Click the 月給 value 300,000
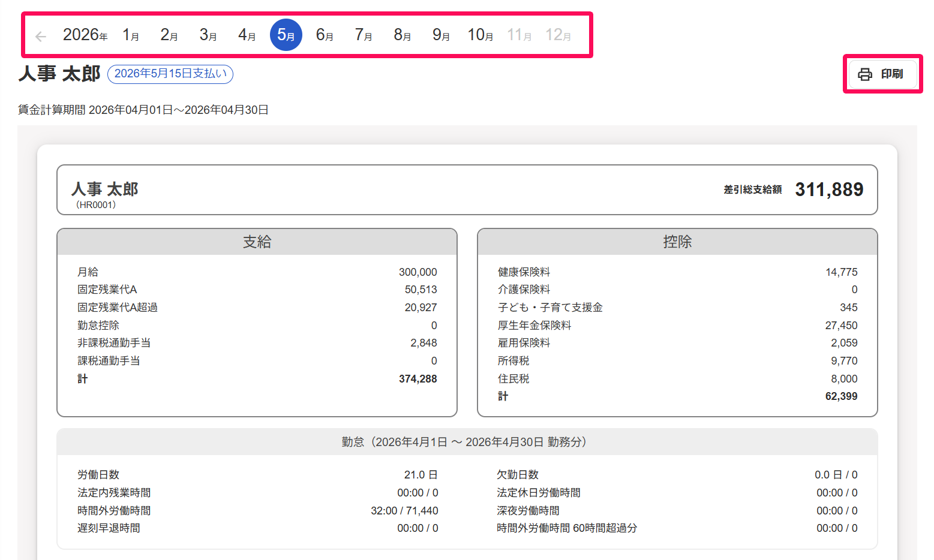 pyautogui.click(x=418, y=272)
